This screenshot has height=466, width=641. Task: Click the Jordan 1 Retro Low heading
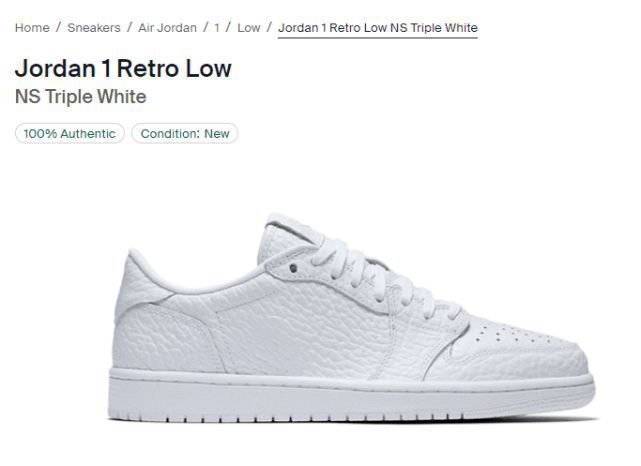click(x=123, y=69)
